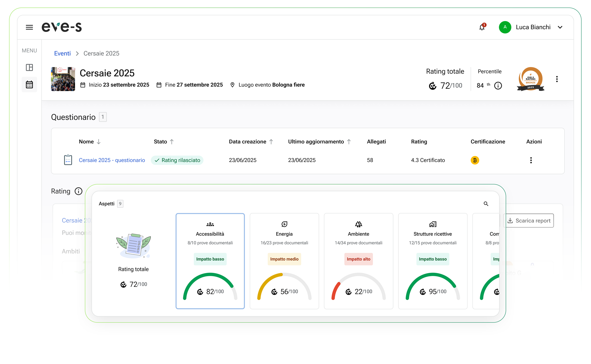591x364 pixels.
Task: Click the Aspetti count badge 9
Action: coord(120,204)
